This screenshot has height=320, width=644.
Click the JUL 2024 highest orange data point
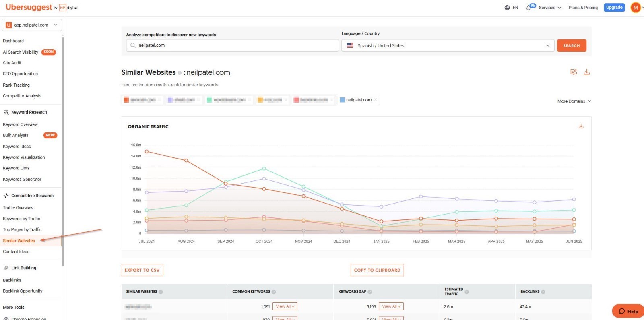[147, 151]
